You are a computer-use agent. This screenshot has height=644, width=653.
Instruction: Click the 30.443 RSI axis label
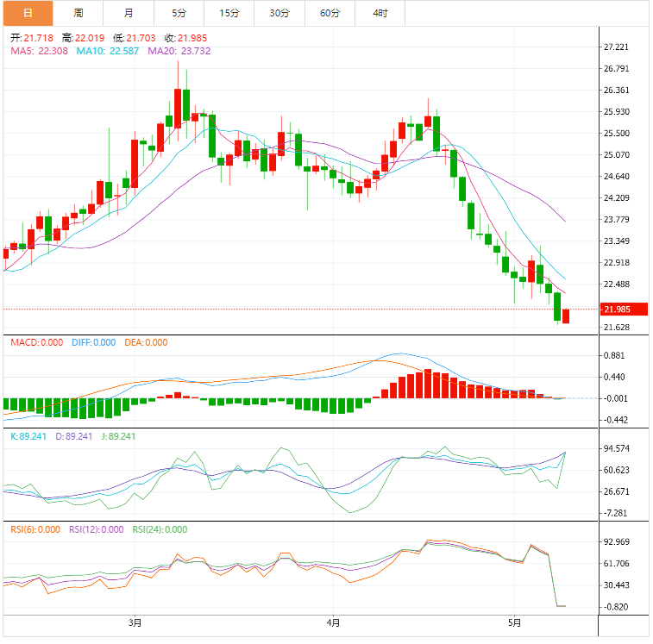[617, 585]
